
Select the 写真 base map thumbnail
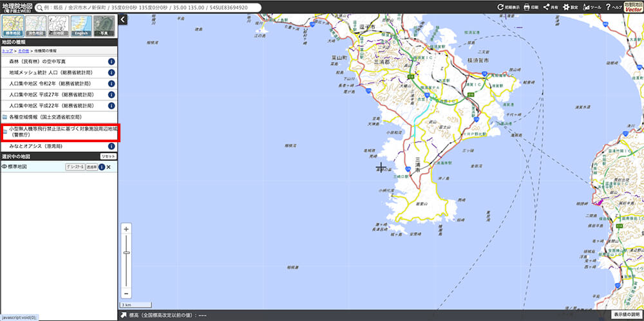(104, 26)
